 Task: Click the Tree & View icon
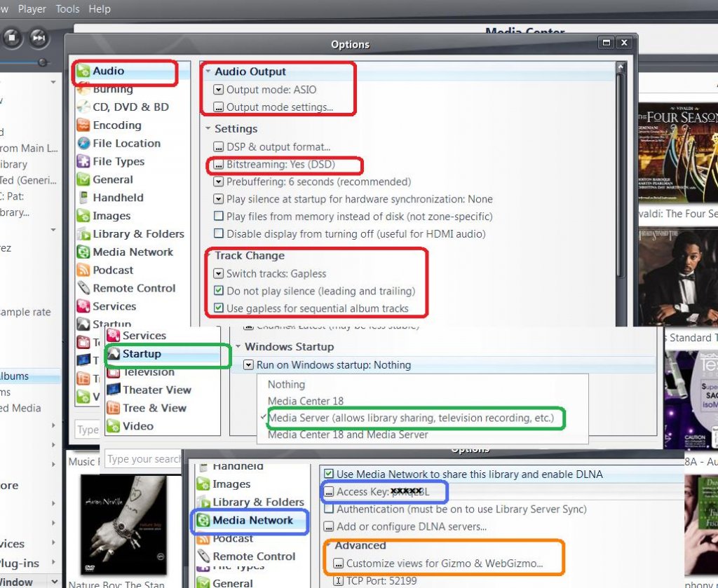click(x=113, y=408)
